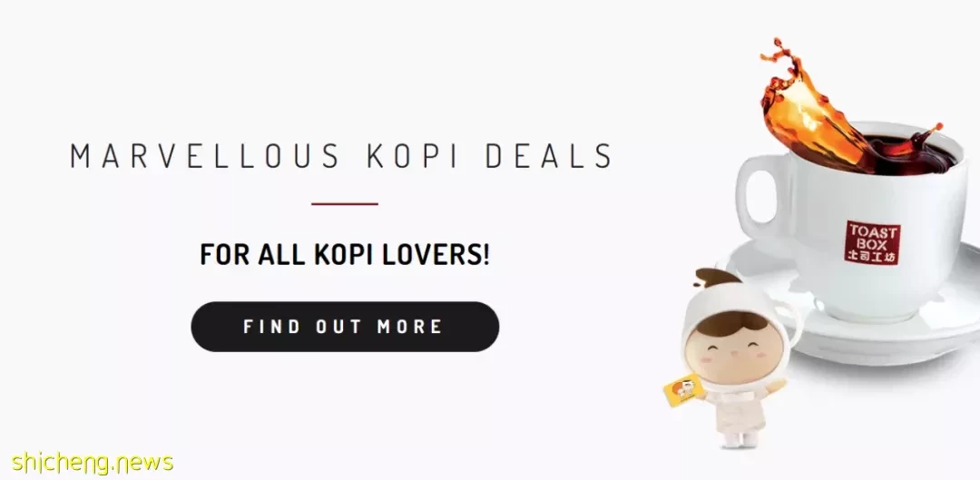The width and height of the screenshot is (980, 480).
Task: Click the yellow card held by mascot
Action: click(683, 391)
